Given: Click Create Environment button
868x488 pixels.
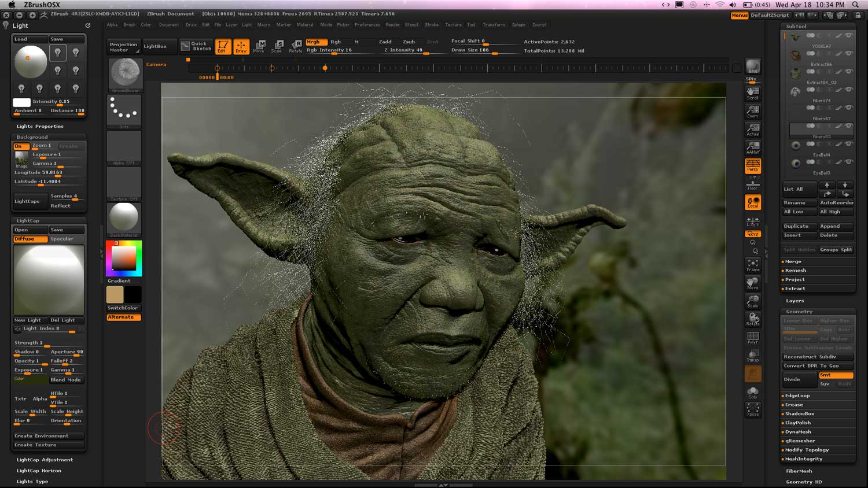Looking at the screenshot, I should click(49, 436).
